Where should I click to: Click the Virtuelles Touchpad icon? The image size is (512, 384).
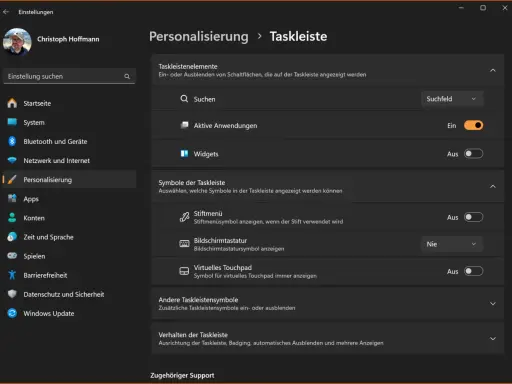click(x=184, y=271)
